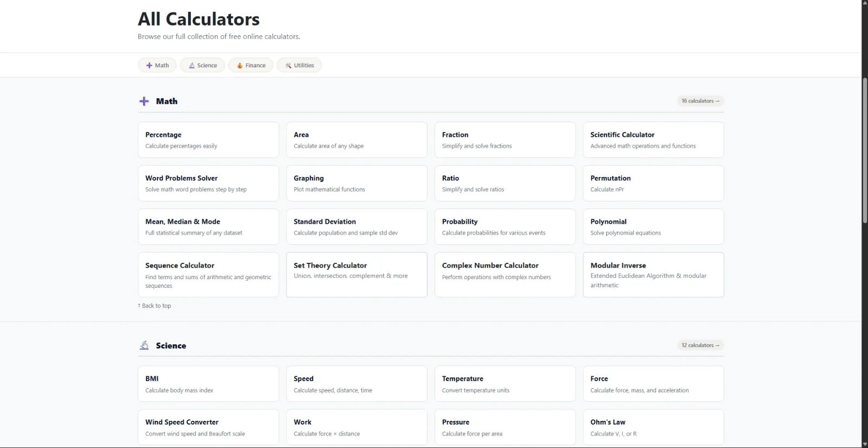Image resolution: width=868 pixels, height=448 pixels.
Task: Click the Back to top link
Action: point(155,306)
